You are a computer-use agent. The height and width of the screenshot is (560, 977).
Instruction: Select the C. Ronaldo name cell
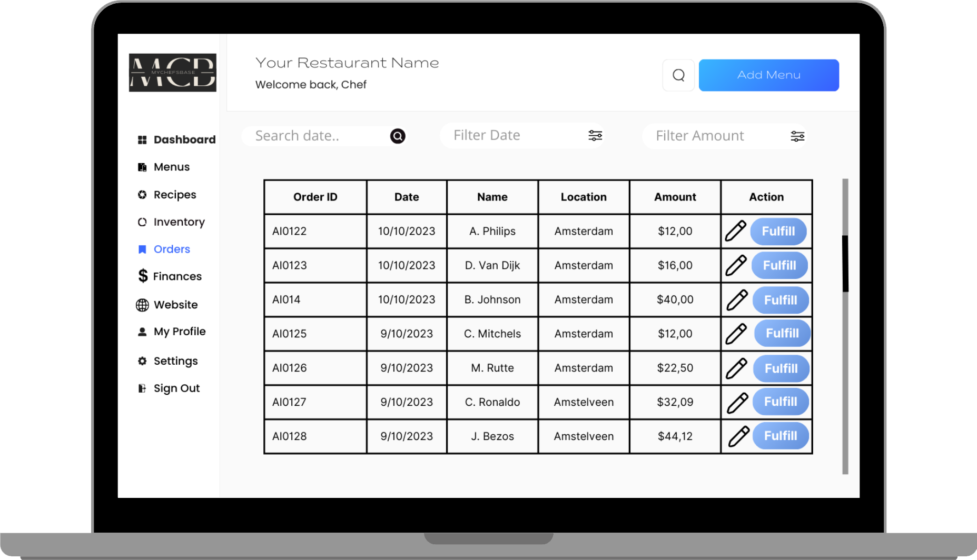coord(492,402)
